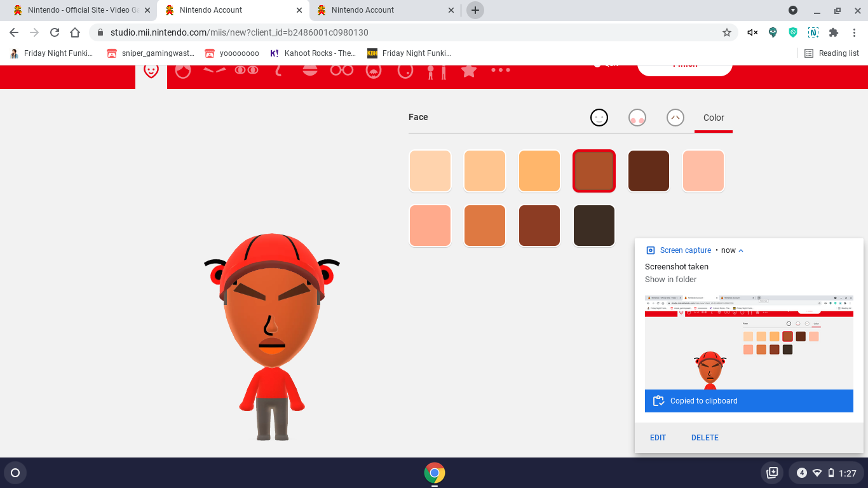Image resolution: width=868 pixels, height=488 pixels.
Task: Open Chrome three-dot menu
Action: [854, 32]
